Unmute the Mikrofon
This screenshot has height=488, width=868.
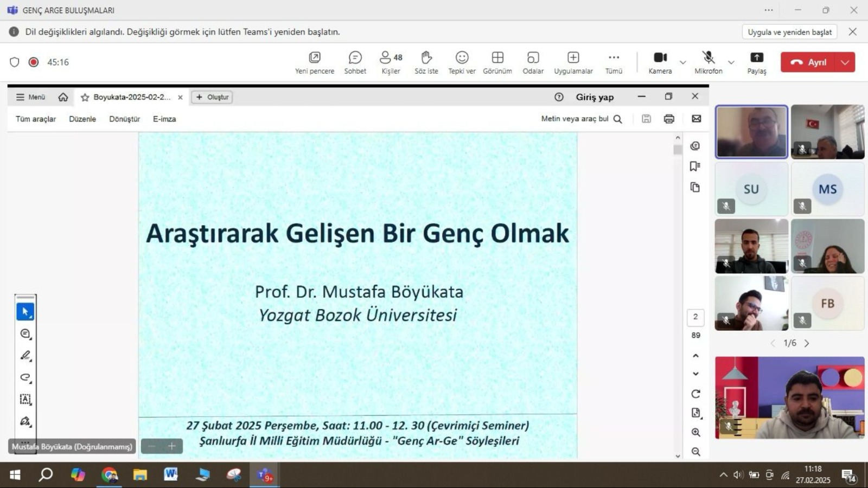pyautogui.click(x=708, y=62)
